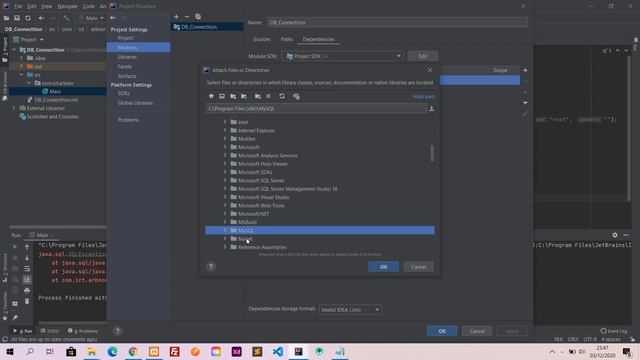Open Microsoft Edge from the taskbar
The width and height of the screenshot is (640, 360).
click(113, 351)
